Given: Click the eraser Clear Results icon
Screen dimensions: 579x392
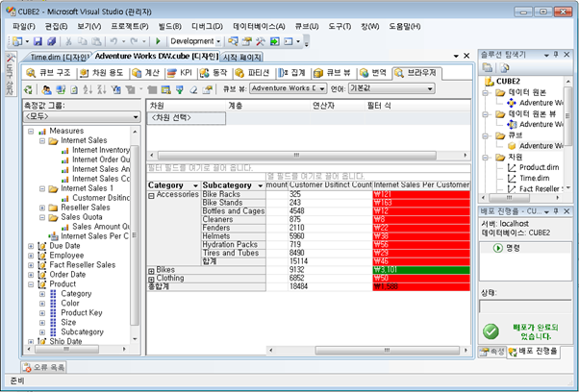Looking at the screenshot, I should click(193, 89).
